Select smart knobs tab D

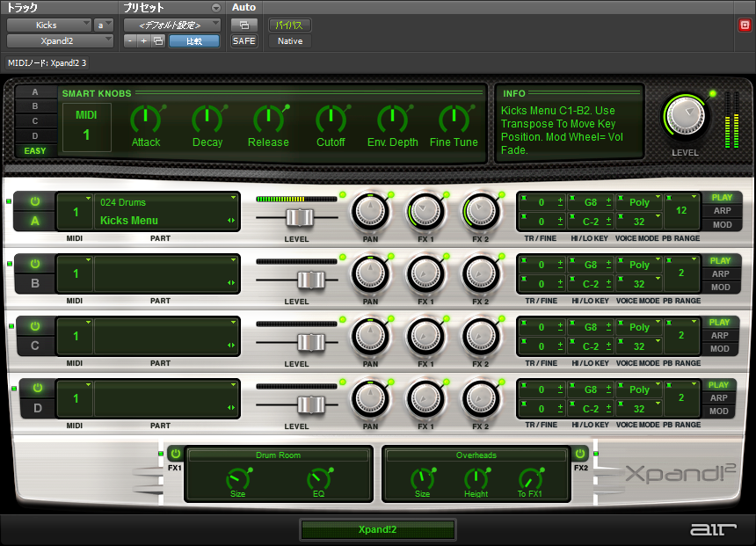coord(35,136)
